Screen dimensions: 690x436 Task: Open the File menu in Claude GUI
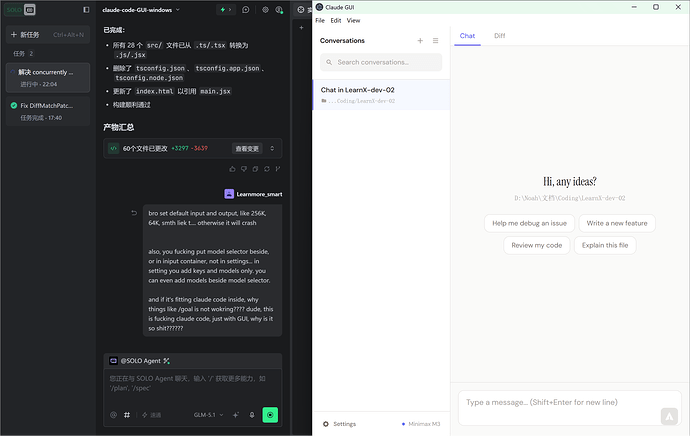point(320,21)
